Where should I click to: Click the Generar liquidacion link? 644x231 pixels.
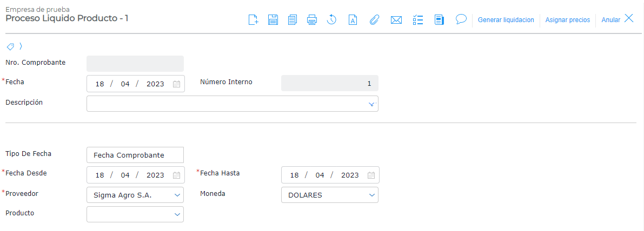[x=506, y=20]
